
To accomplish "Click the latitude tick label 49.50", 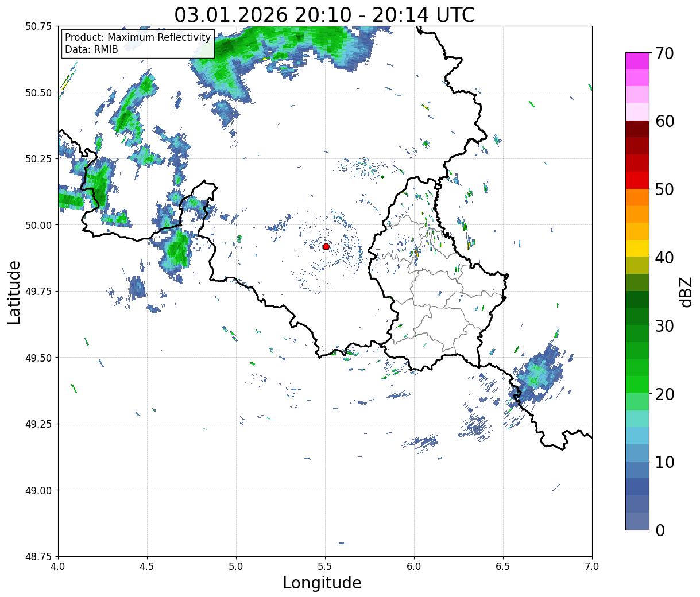I will tap(38, 358).
